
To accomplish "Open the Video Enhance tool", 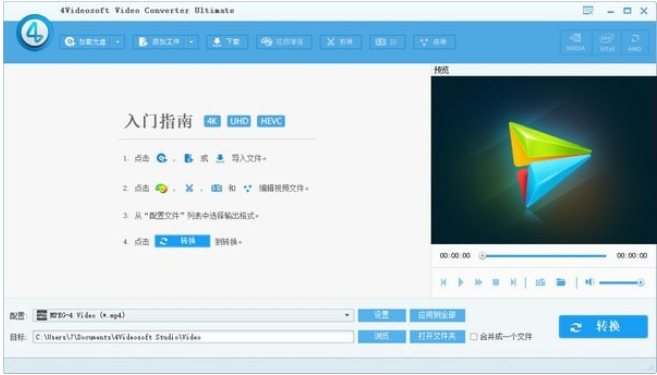I will (x=284, y=42).
